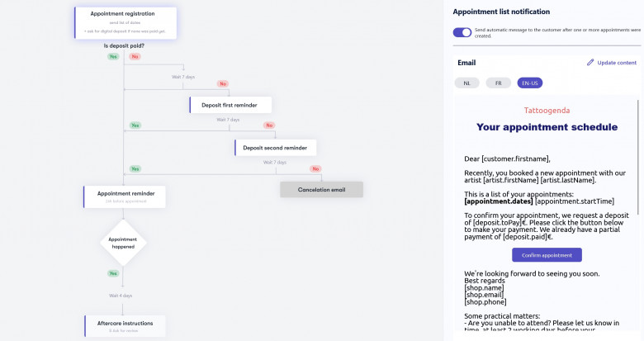Select the Appointment happened decision diamond
644x341 pixels.
(123, 243)
